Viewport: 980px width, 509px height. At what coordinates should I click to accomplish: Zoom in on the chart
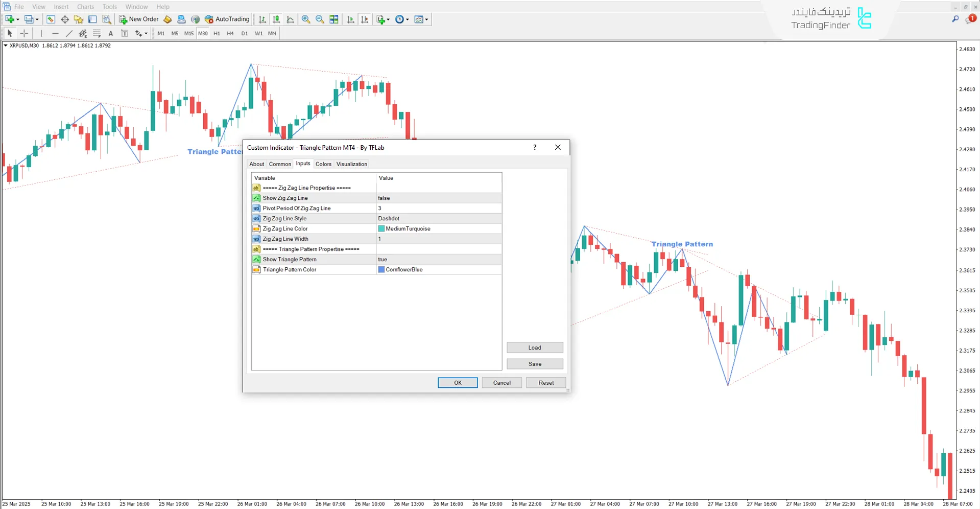pyautogui.click(x=305, y=19)
